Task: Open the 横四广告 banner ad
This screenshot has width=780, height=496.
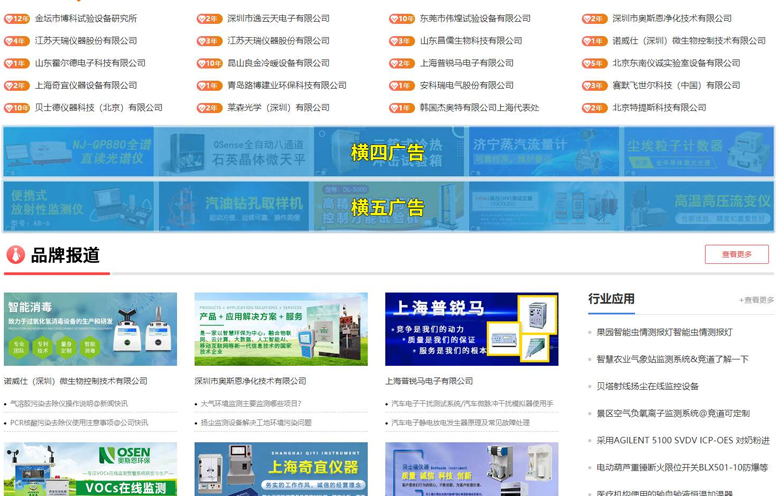Action: click(x=388, y=152)
